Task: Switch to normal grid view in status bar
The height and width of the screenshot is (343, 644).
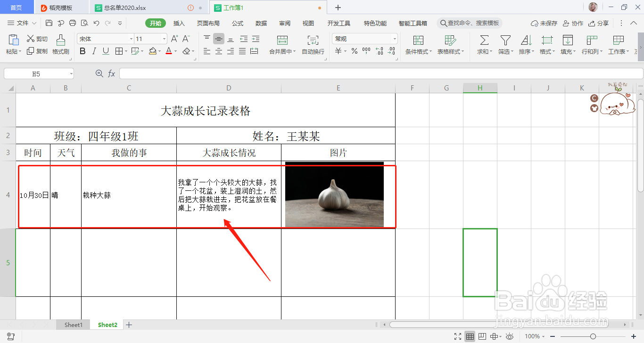Action: [x=470, y=336]
